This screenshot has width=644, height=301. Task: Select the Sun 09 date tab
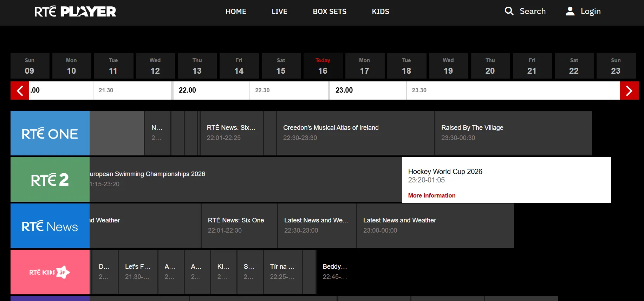point(30,66)
